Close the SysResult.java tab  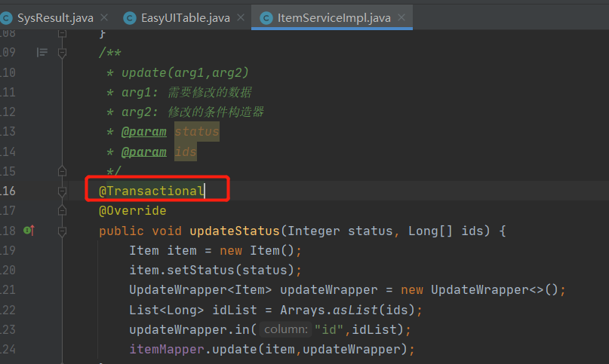coord(104,17)
